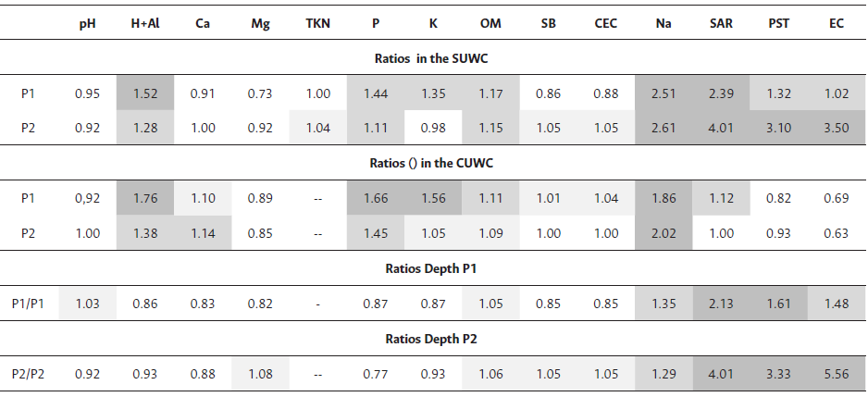This screenshot has height=397, width=868.
Task: Click the P cell showing 1.66
Action: tap(375, 198)
